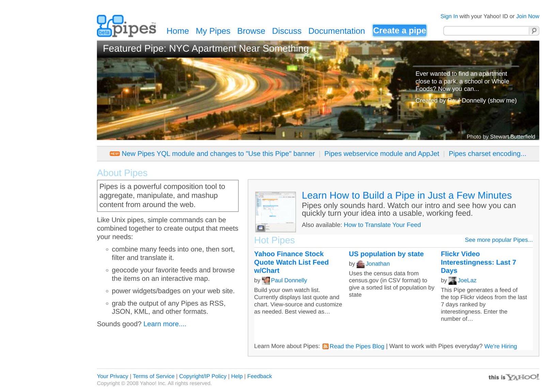
Task: Open 'Learn How to Build a Pipe' link
Action: tap(407, 195)
